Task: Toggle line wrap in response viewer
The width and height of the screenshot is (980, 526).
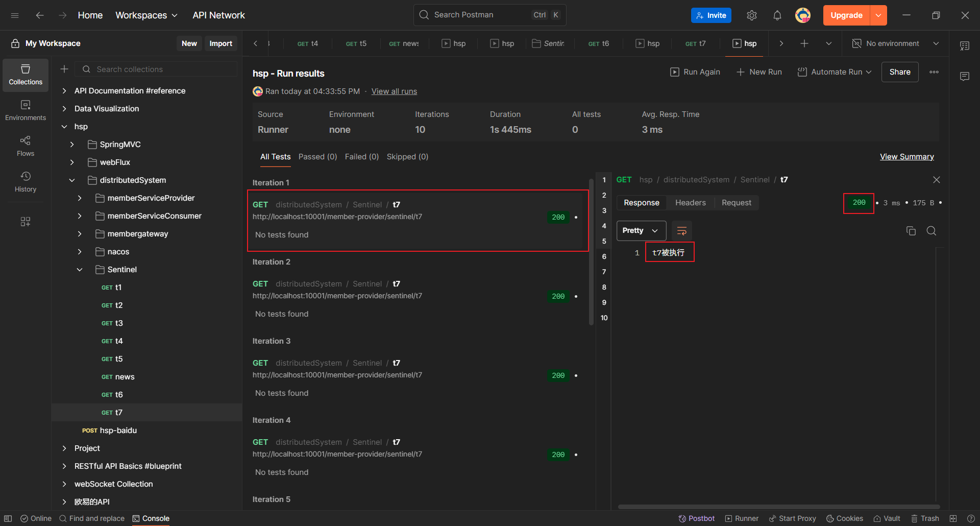Action: (x=681, y=231)
